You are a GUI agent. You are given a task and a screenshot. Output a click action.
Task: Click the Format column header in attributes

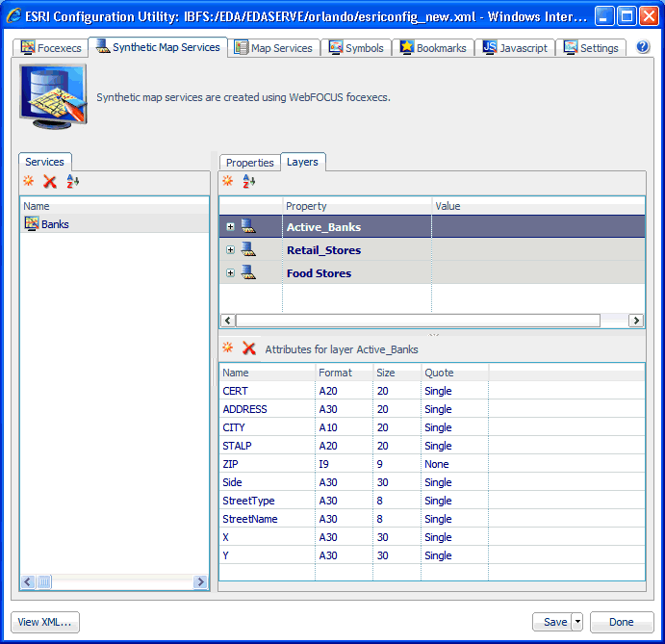344,373
